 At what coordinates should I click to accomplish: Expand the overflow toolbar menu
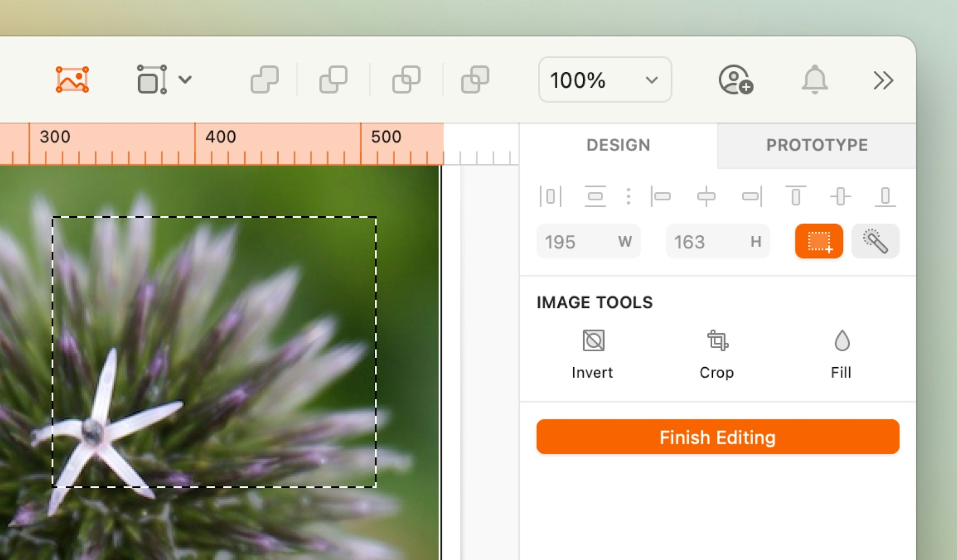pyautogui.click(x=884, y=80)
